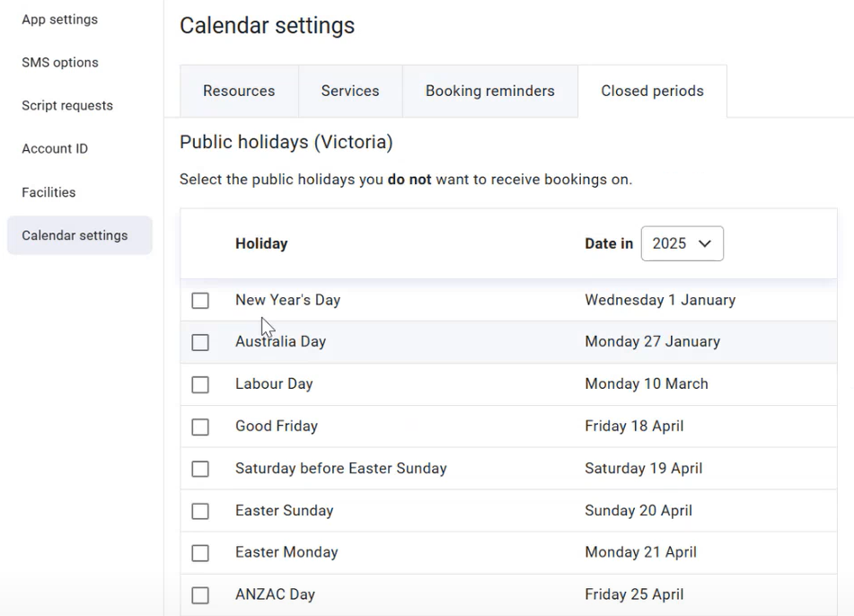Tick the Labour Day checkbox
This screenshot has height=616, width=854.
(200, 384)
